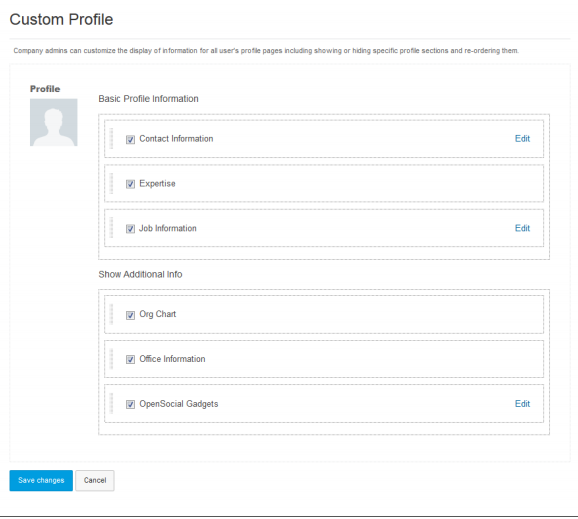Click the Office Information drag handle
Image resolution: width=578 pixels, height=519 pixels.
click(111, 359)
